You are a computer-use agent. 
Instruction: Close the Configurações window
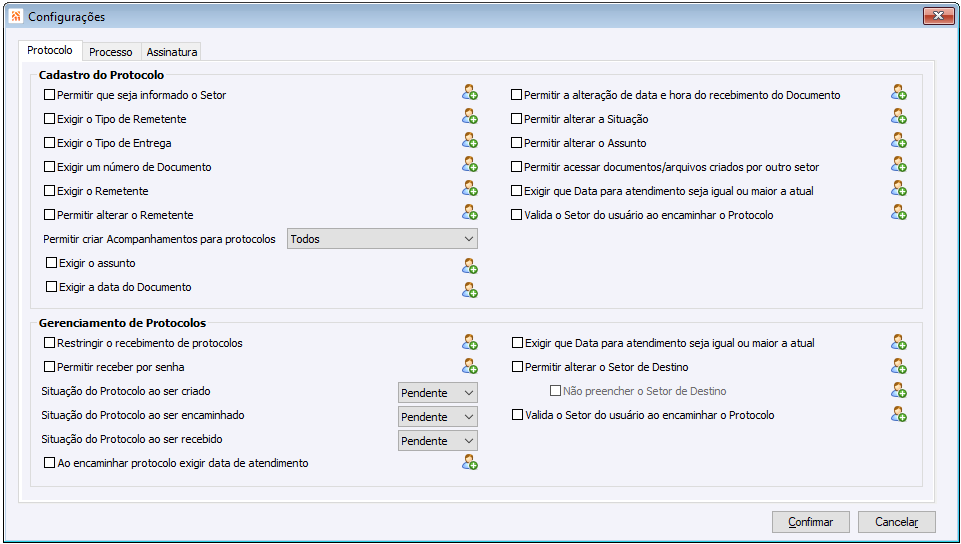point(937,16)
